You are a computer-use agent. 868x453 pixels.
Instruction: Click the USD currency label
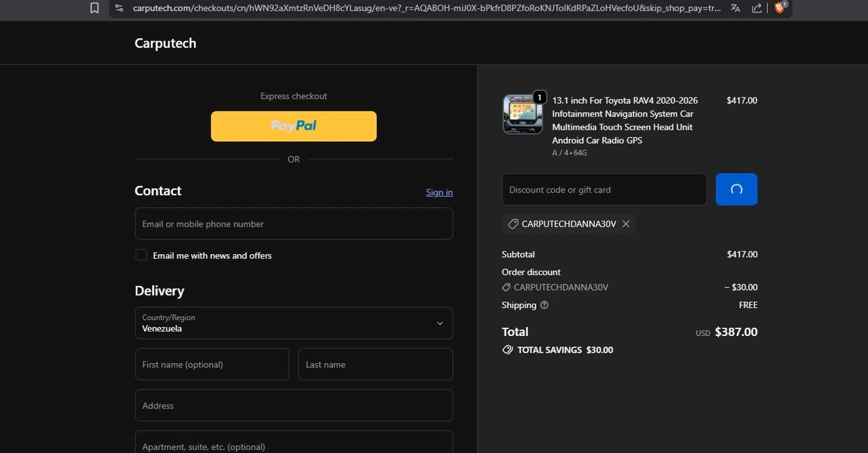tap(703, 333)
